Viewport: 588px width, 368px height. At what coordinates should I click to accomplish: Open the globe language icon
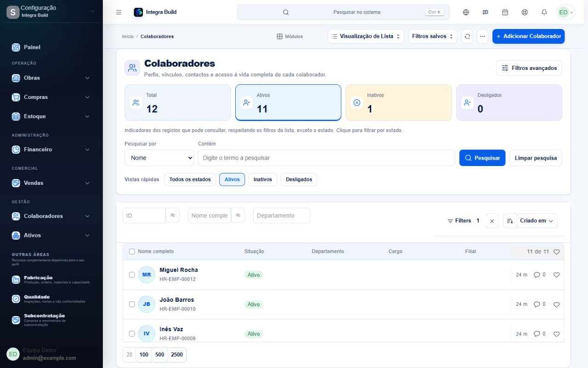tap(466, 12)
